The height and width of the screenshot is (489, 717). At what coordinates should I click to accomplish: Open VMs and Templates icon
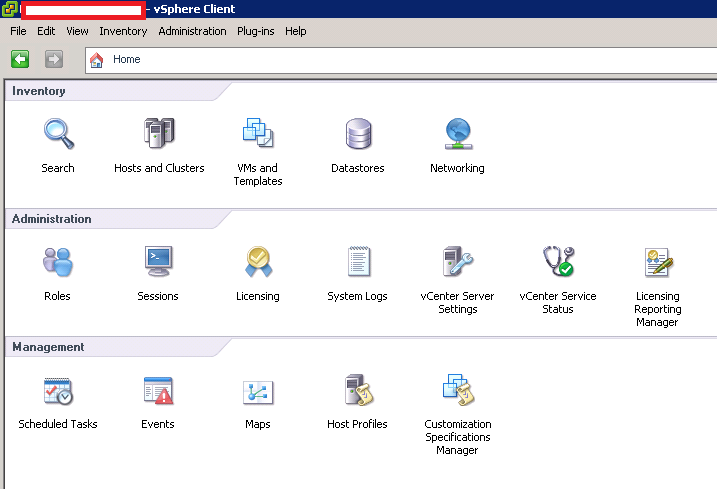(258, 133)
